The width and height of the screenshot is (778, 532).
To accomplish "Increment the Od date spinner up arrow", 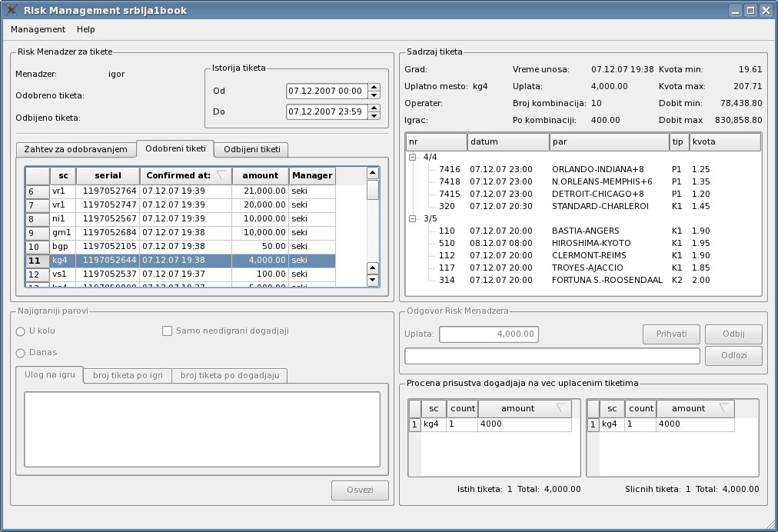I will (374, 86).
